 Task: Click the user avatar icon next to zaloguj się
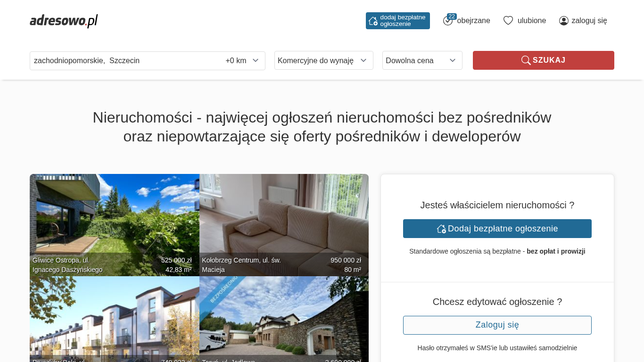pos(564,21)
